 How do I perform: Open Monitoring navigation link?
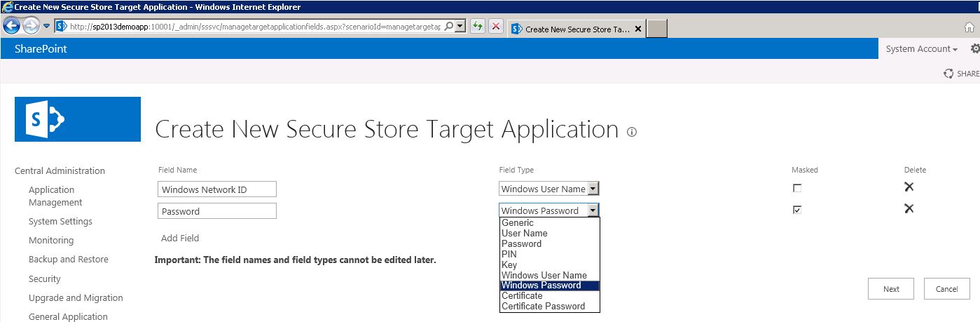point(51,240)
